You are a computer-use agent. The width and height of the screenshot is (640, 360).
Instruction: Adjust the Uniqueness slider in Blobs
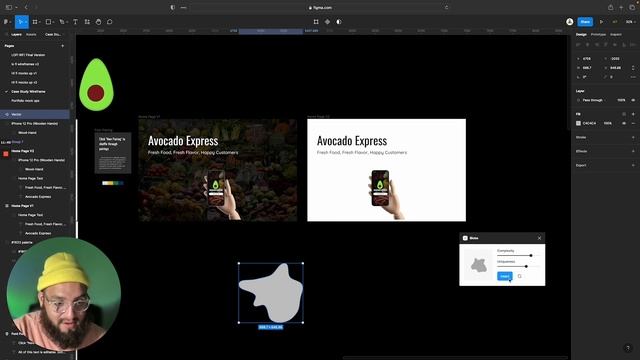[x=518, y=266]
